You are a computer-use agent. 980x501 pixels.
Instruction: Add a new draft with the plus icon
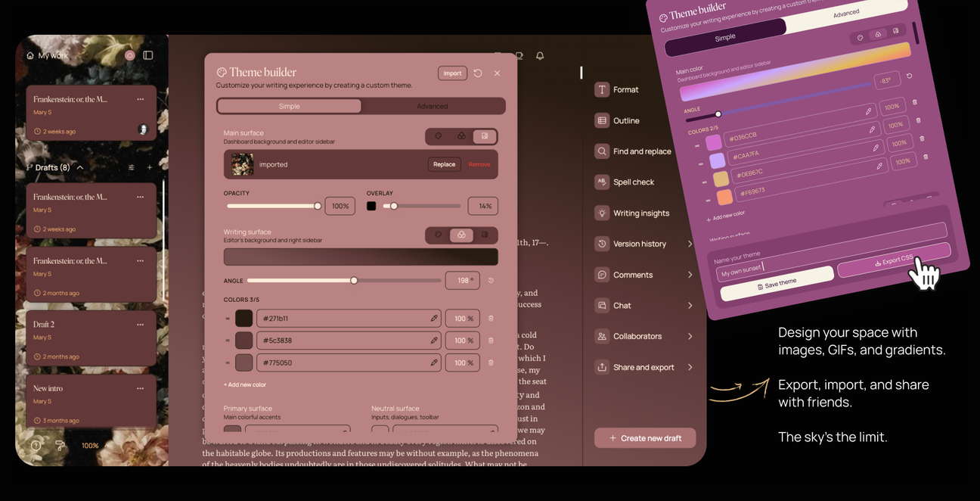point(150,167)
